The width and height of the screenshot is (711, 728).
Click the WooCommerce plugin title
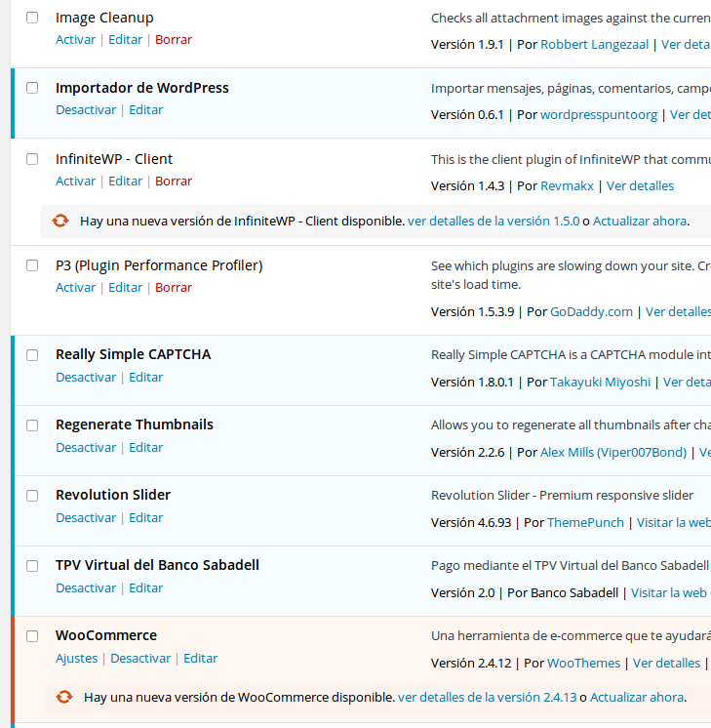pos(106,635)
